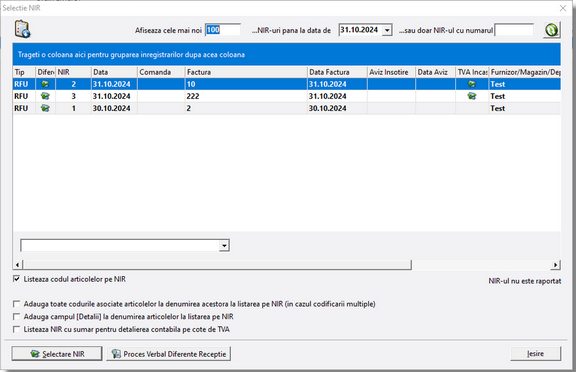Open the date picker dropdown arrow
Screen dimensions: 576x372
pyautogui.click(x=387, y=30)
